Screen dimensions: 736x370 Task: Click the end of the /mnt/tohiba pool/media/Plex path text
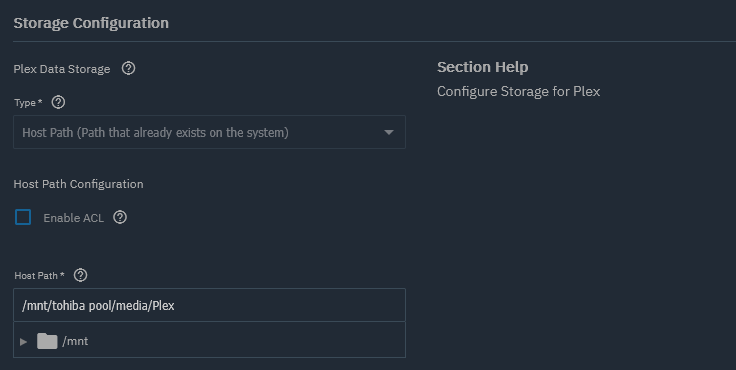click(174, 306)
